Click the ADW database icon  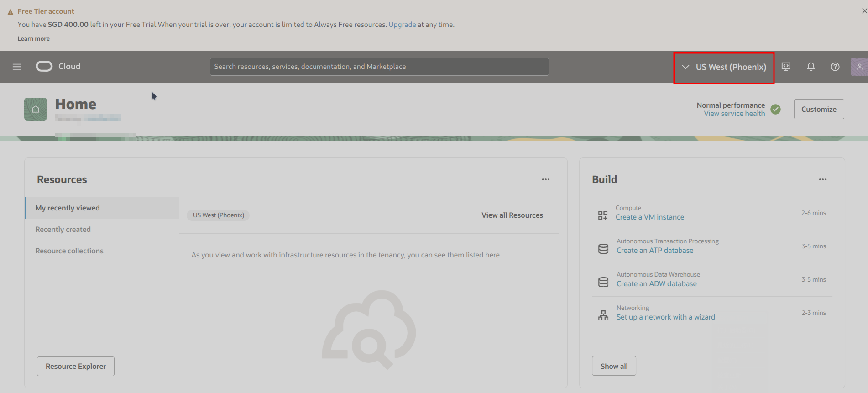[x=603, y=282]
